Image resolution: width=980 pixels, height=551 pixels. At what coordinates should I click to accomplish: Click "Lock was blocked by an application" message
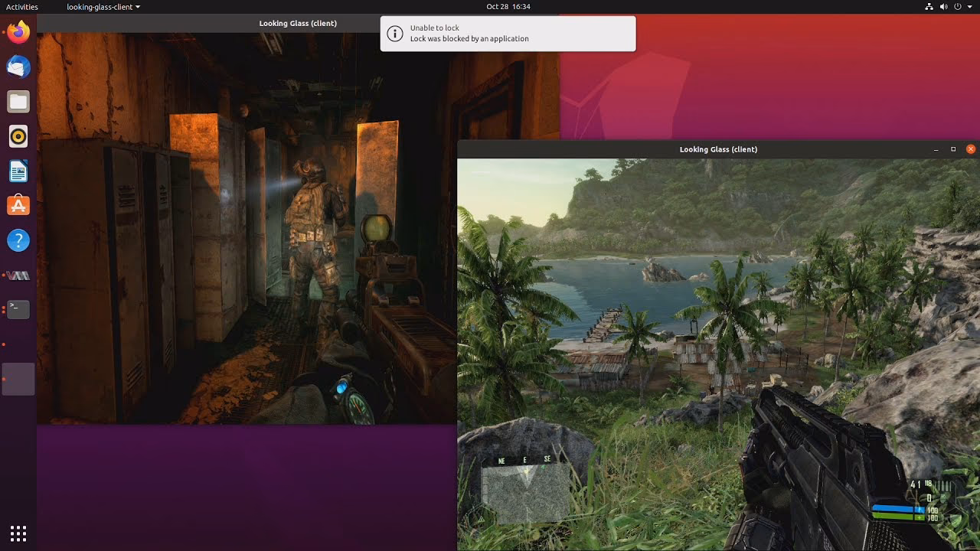point(469,39)
